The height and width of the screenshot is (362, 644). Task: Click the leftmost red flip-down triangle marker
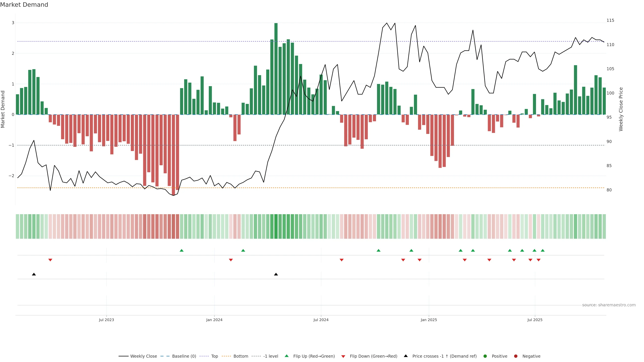[50, 260]
